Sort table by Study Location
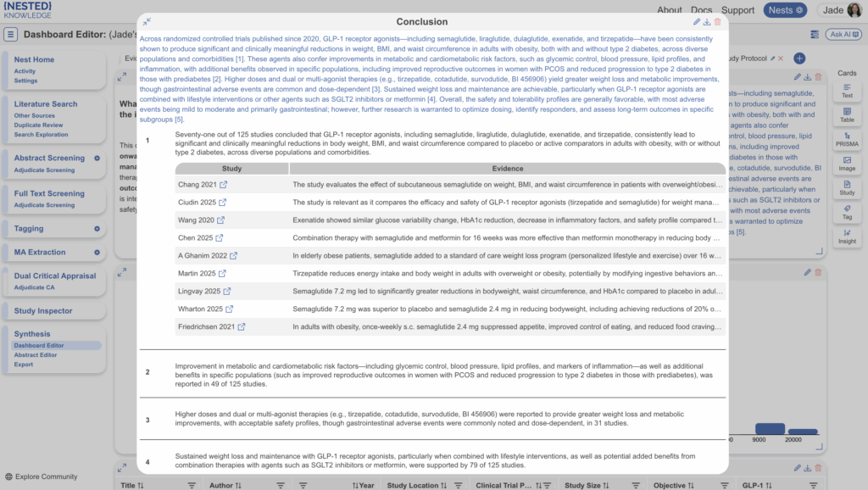The image size is (868, 490). (x=444, y=486)
